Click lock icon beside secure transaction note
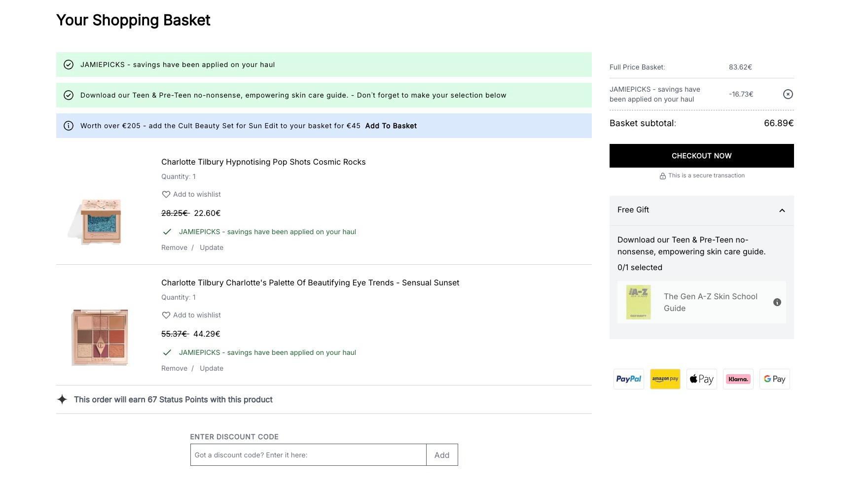Image resolution: width=868 pixels, height=489 pixels. click(662, 176)
